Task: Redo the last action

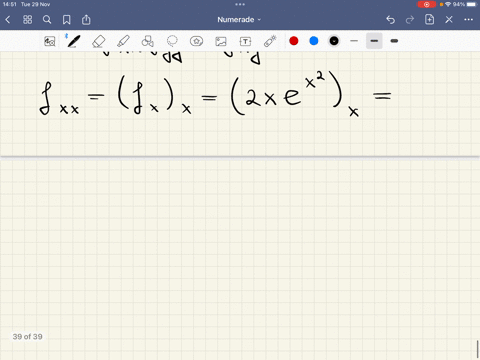Action: pyautogui.click(x=410, y=20)
